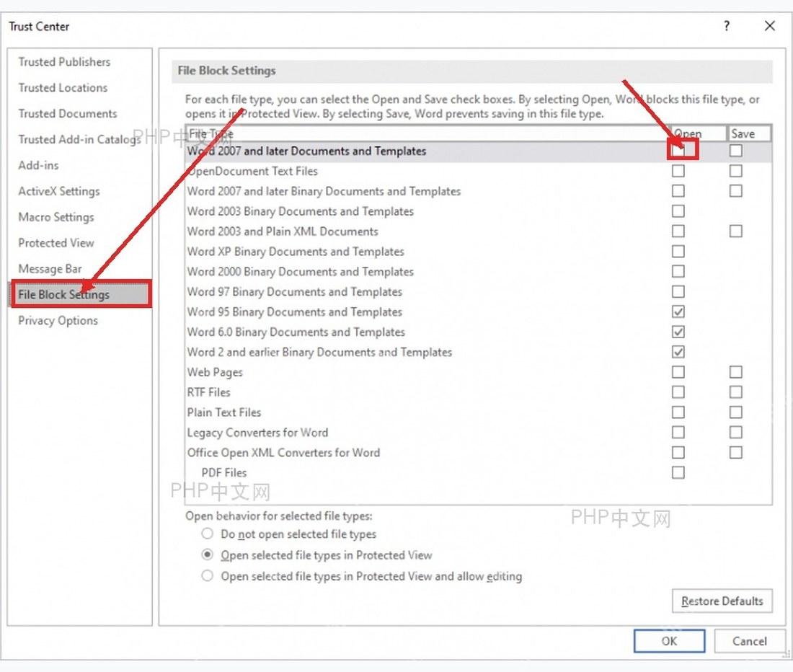Open the Help question mark icon
793x672 pixels.
(x=727, y=26)
